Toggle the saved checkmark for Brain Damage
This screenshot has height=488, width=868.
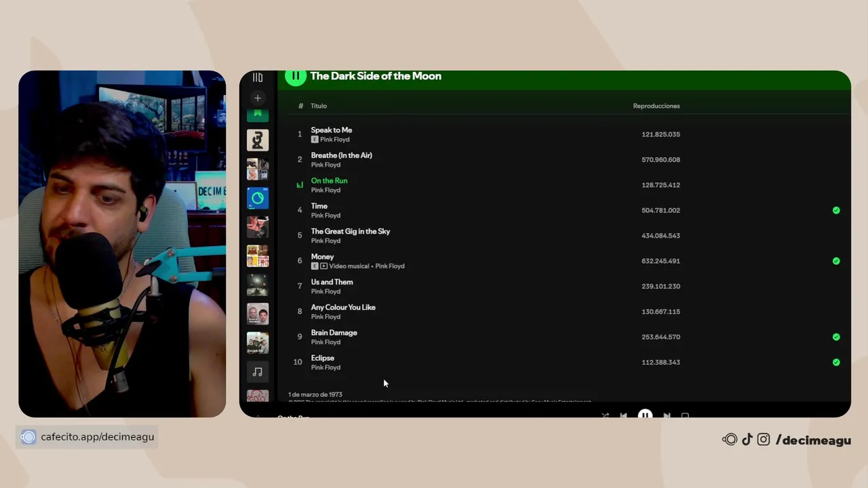(836, 337)
